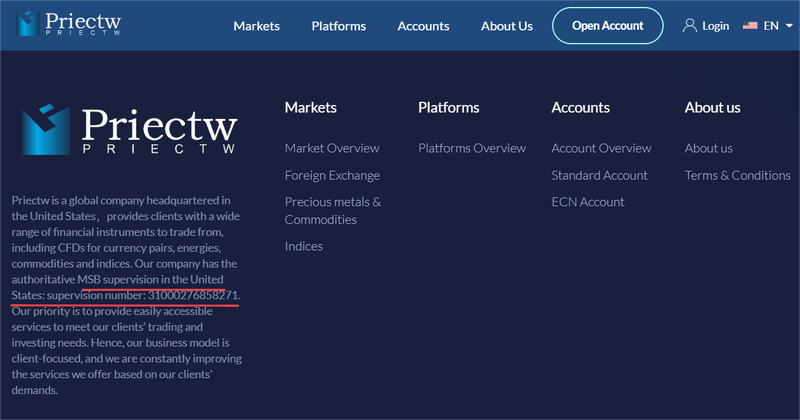Visit the Indices link
This screenshot has width=800, height=420.
(x=304, y=246)
